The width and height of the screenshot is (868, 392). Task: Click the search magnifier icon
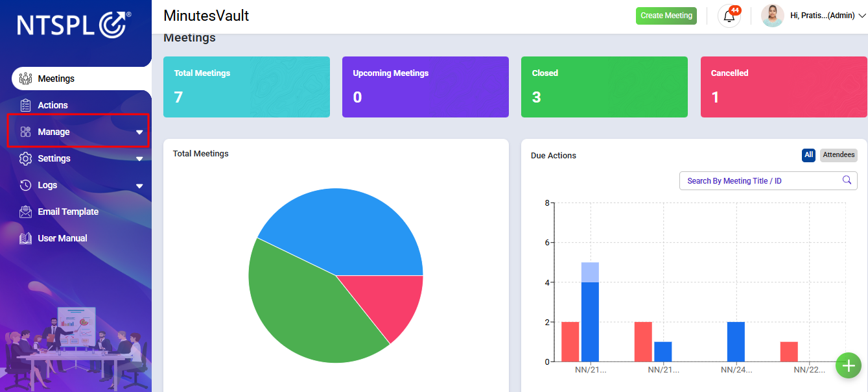[847, 180]
